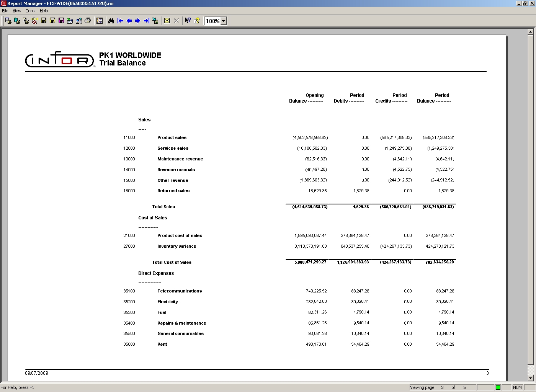Jump to last page using right arrow-to-bar icon
This screenshot has width=536, height=392.
147,21
